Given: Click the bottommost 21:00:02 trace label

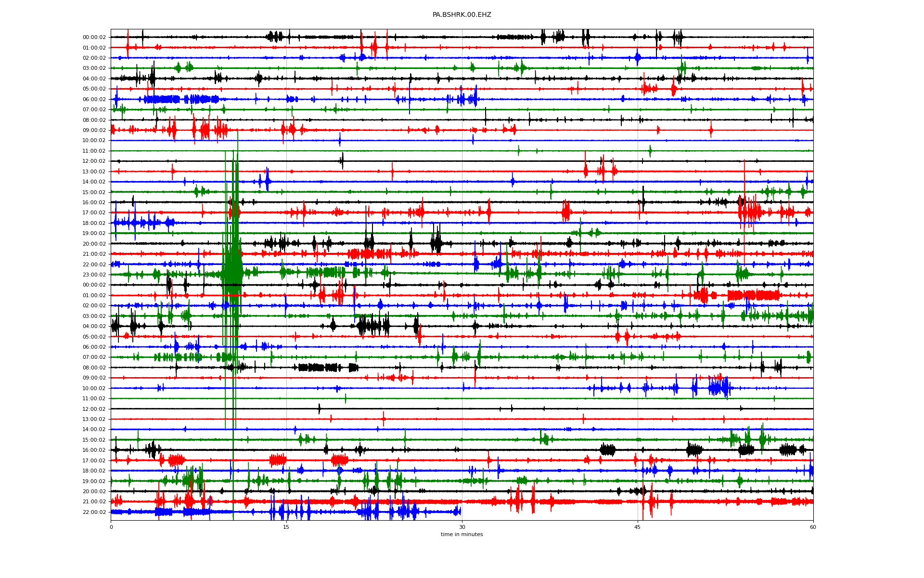Looking at the screenshot, I should click(x=94, y=501).
